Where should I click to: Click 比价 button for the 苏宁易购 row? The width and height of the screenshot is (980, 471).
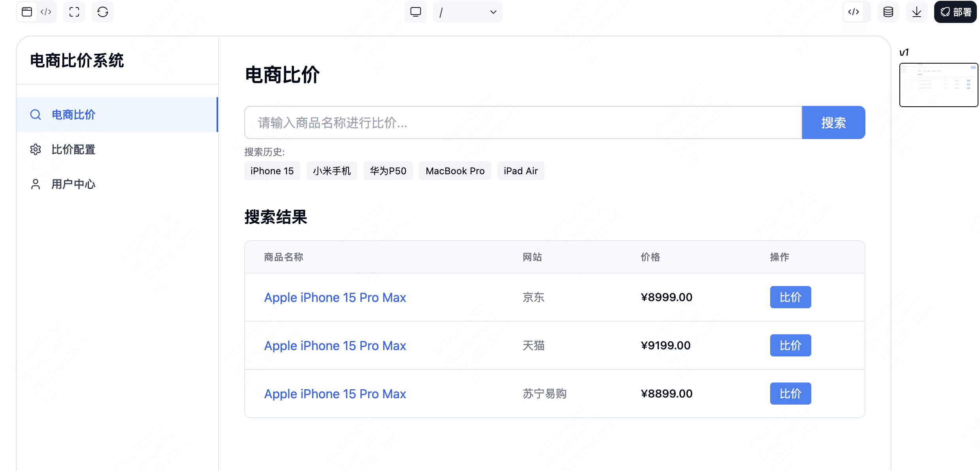pos(790,394)
